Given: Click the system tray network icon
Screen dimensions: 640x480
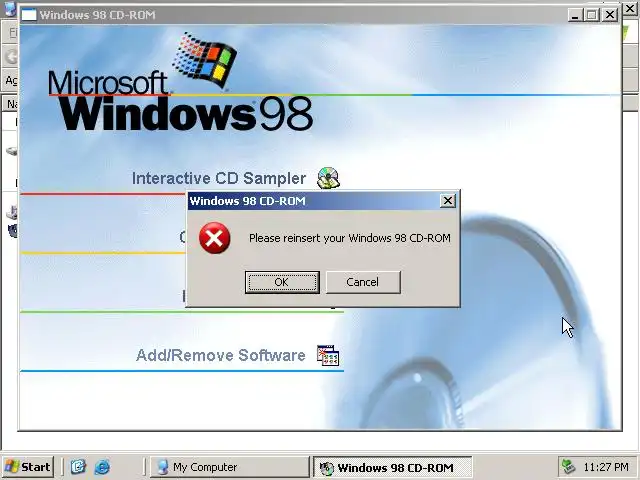Looking at the screenshot, I should [569, 467].
